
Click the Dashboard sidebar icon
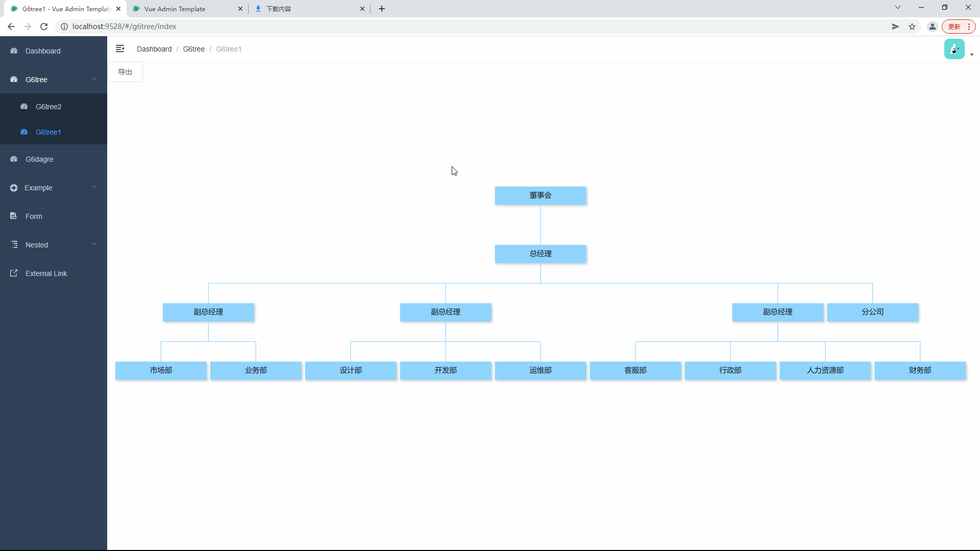pos(13,51)
